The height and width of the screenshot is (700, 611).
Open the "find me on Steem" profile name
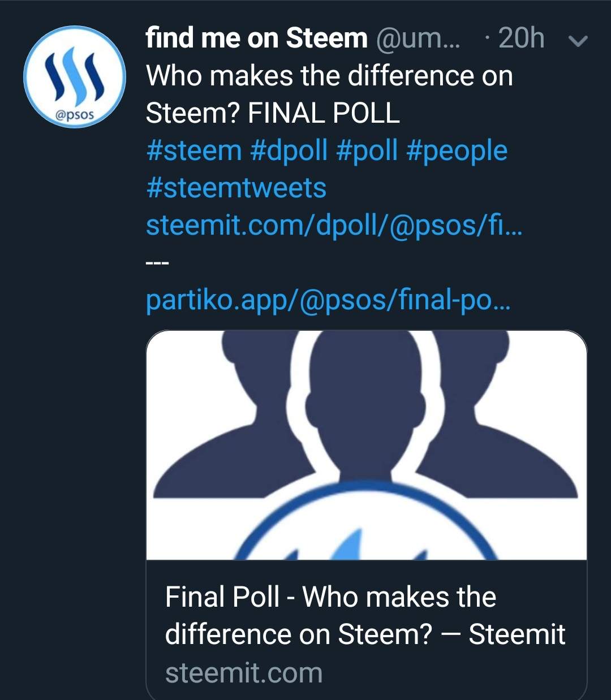tap(256, 38)
